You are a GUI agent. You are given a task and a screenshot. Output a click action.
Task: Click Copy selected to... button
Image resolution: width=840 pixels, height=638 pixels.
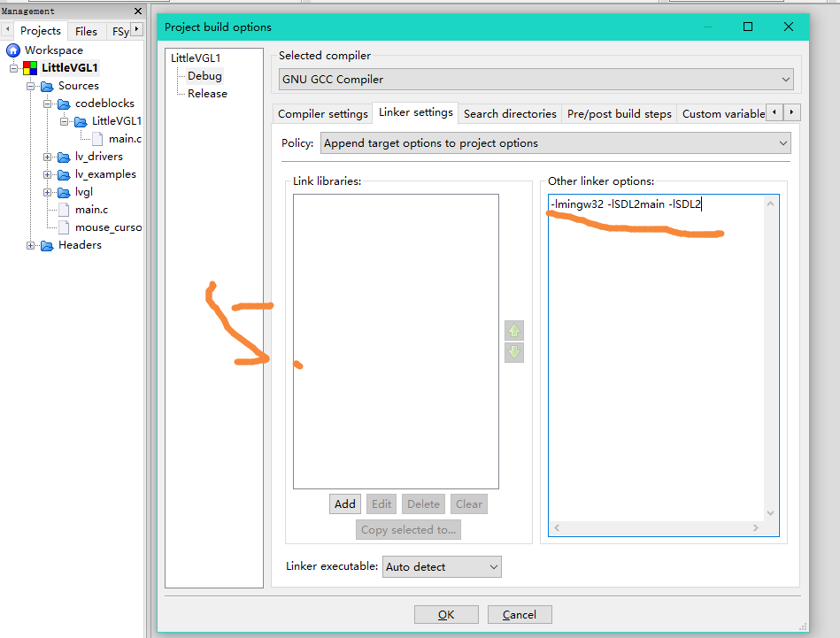tap(408, 530)
